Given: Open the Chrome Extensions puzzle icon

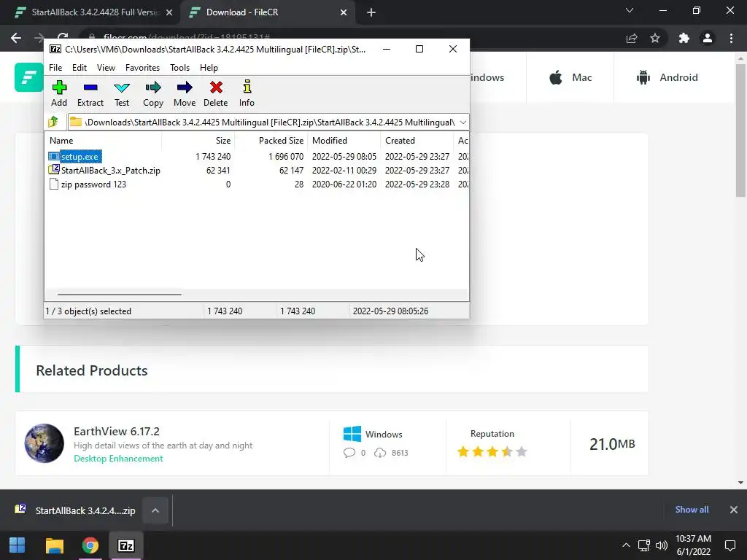Looking at the screenshot, I should pyautogui.click(x=684, y=38).
